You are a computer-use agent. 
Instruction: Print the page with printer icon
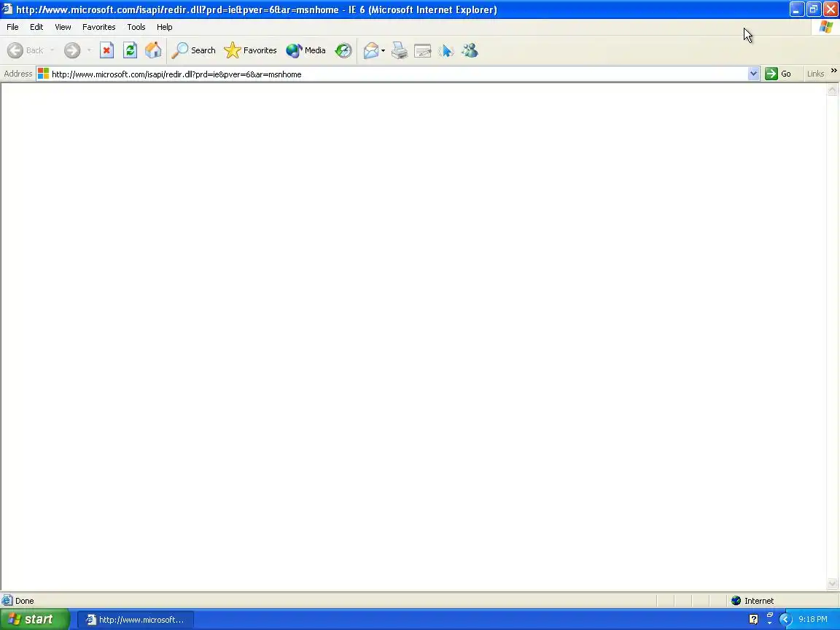pyautogui.click(x=400, y=50)
